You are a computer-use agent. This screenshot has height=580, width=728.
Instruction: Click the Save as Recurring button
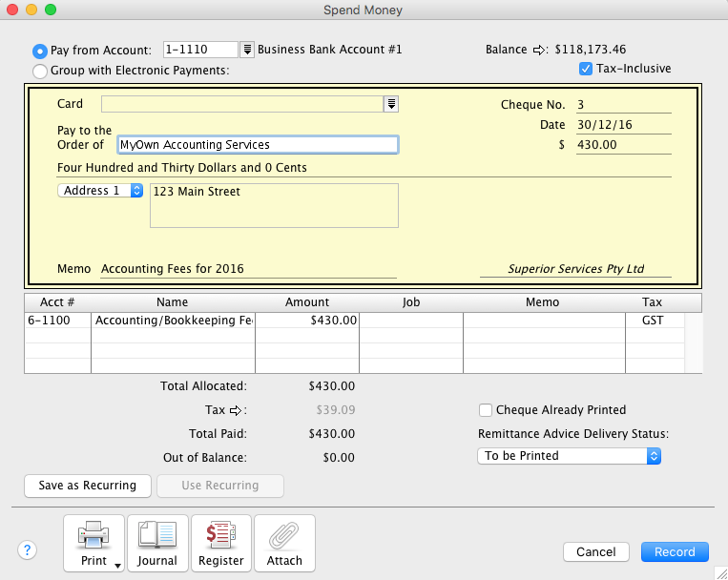(87, 486)
